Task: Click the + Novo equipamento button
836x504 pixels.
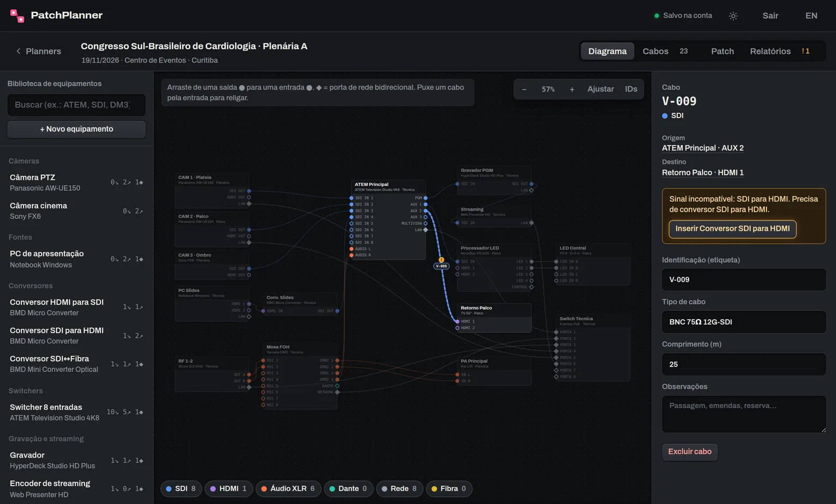Action: pyautogui.click(x=76, y=130)
